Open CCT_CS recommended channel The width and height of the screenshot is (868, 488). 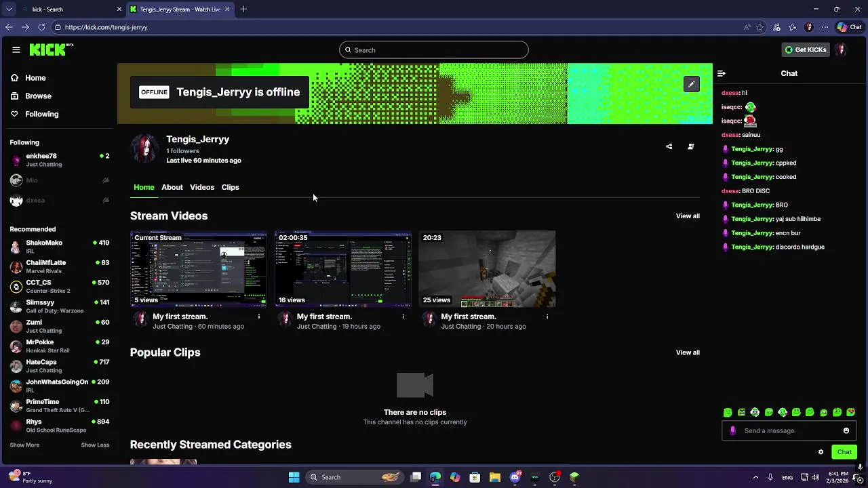tap(60, 287)
